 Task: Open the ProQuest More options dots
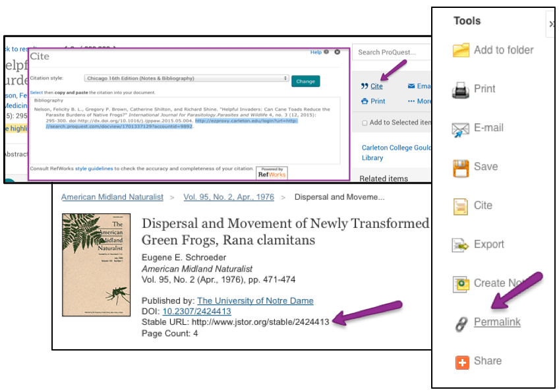coord(411,101)
